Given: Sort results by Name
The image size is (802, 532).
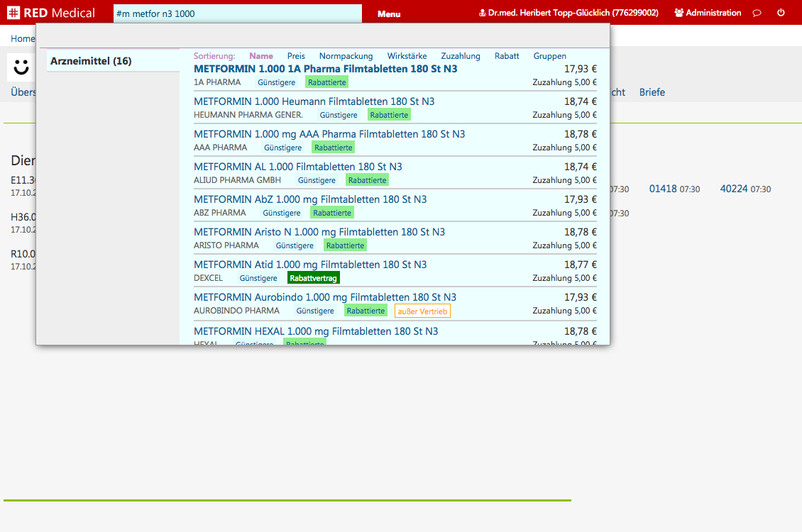Looking at the screenshot, I should pyautogui.click(x=261, y=56).
